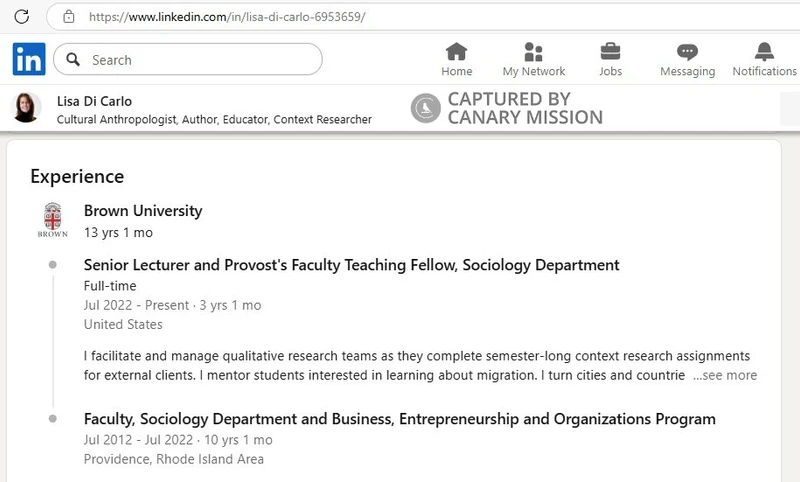Click the Brown University crest logo
The width and height of the screenshot is (800, 482).
[53, 220]
